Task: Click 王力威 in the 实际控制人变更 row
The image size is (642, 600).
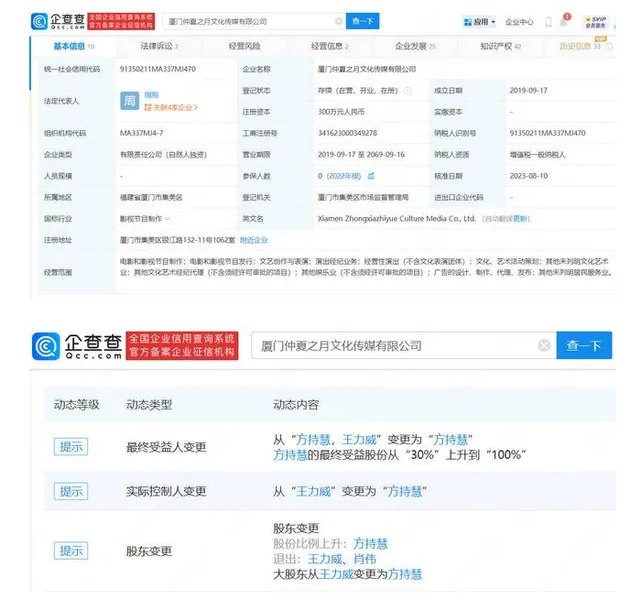Action: pos(313,491)
